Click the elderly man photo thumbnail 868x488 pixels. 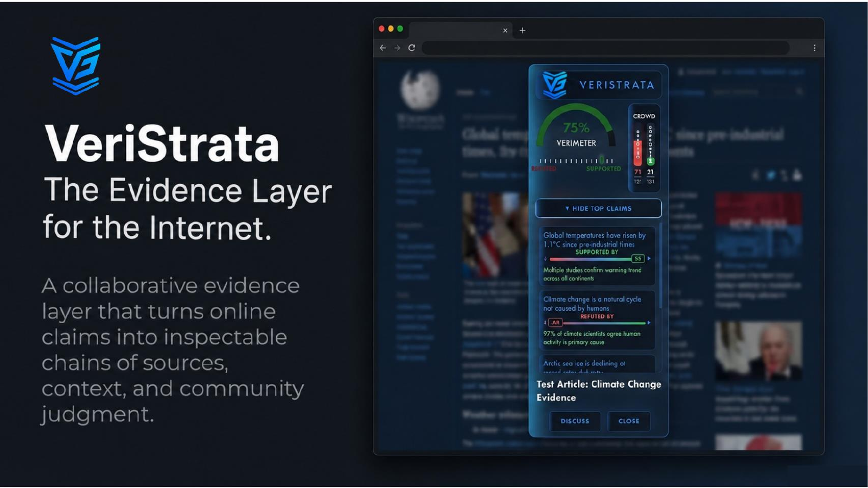point(758,351)
